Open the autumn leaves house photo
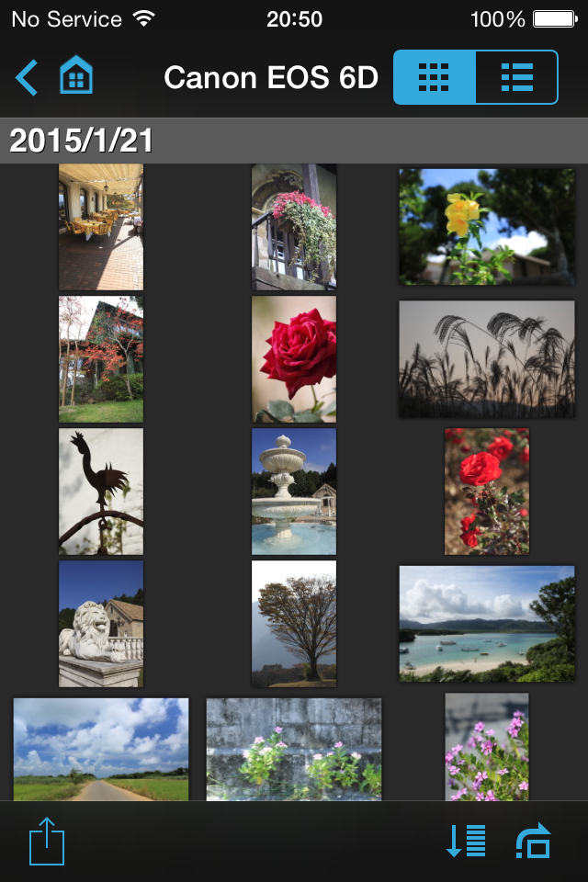The image size is (588, 882). click(101, 359)
